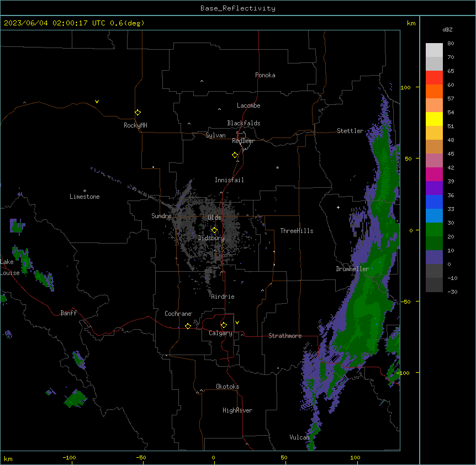Viewport: 476px width, 465px height.
Task: Click the Didsbury town label
Action: (211, 238)
